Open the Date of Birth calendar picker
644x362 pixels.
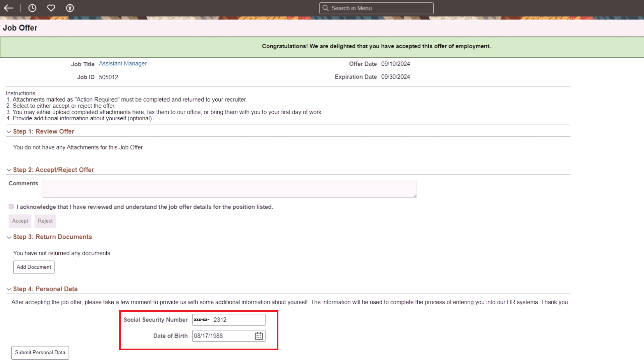pos(258,336)
